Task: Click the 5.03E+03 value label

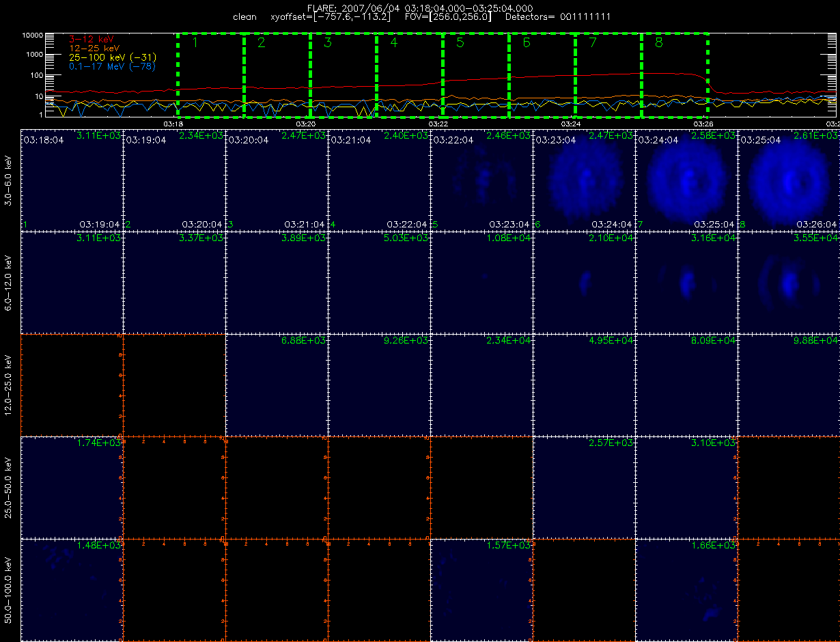Action: pyautogui.click(x=406, y=238)
